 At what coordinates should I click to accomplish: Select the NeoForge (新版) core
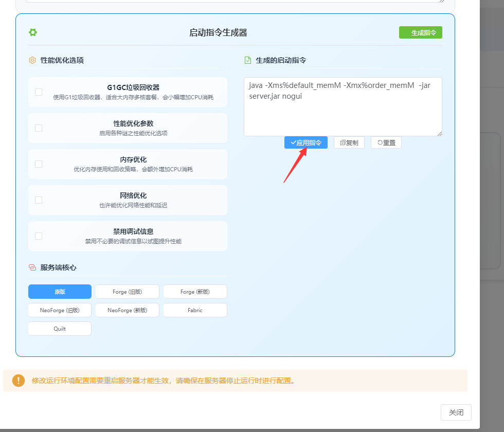[x=127, y=310]
